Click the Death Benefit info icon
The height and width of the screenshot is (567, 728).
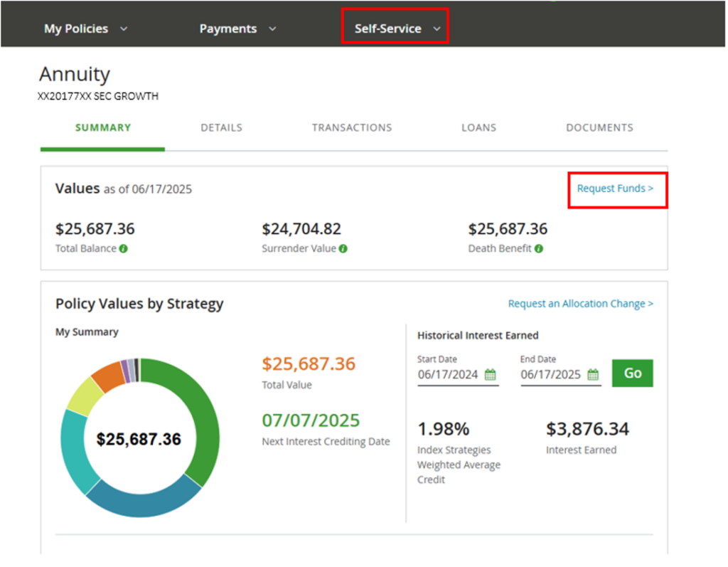click(x=539, y=249)
